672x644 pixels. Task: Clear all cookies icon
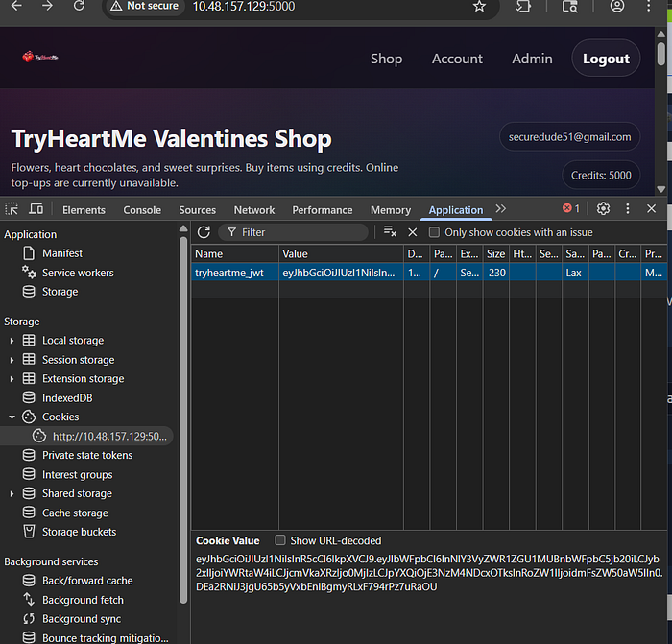(390, 232)
